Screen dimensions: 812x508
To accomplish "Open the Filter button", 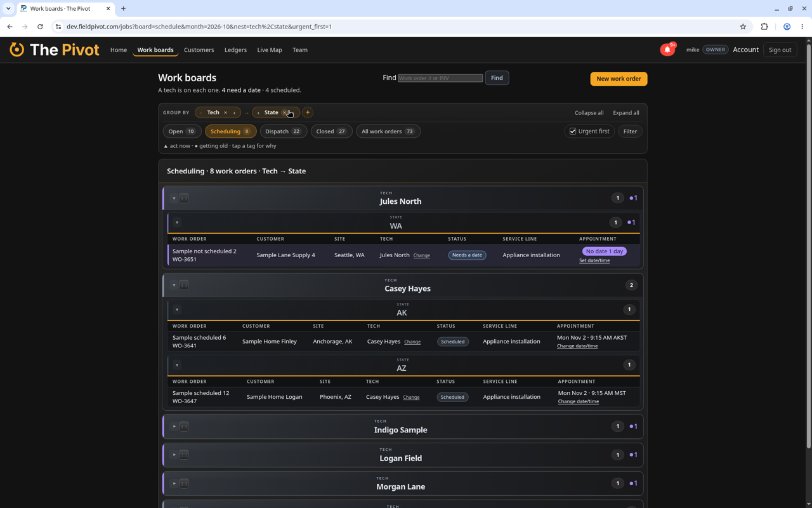I will 630,131.
